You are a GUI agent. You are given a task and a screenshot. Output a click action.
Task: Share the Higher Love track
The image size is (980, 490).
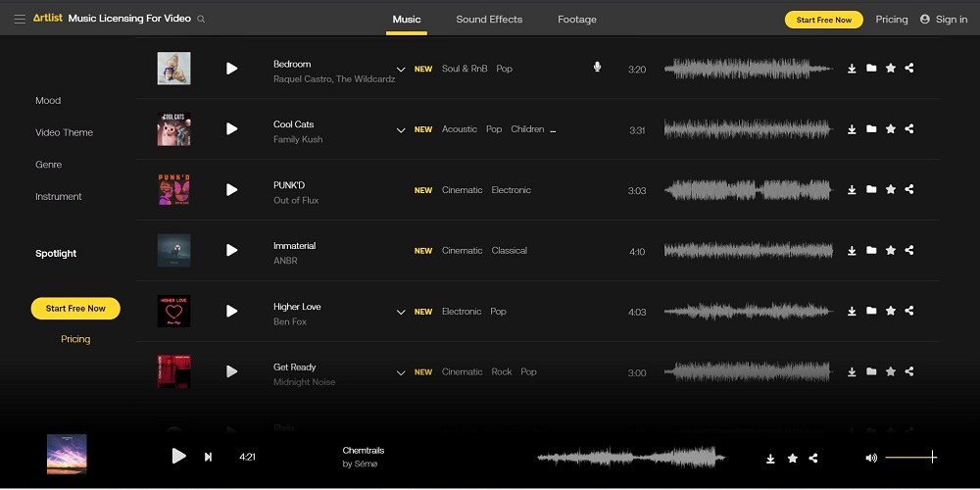point(909,311)
